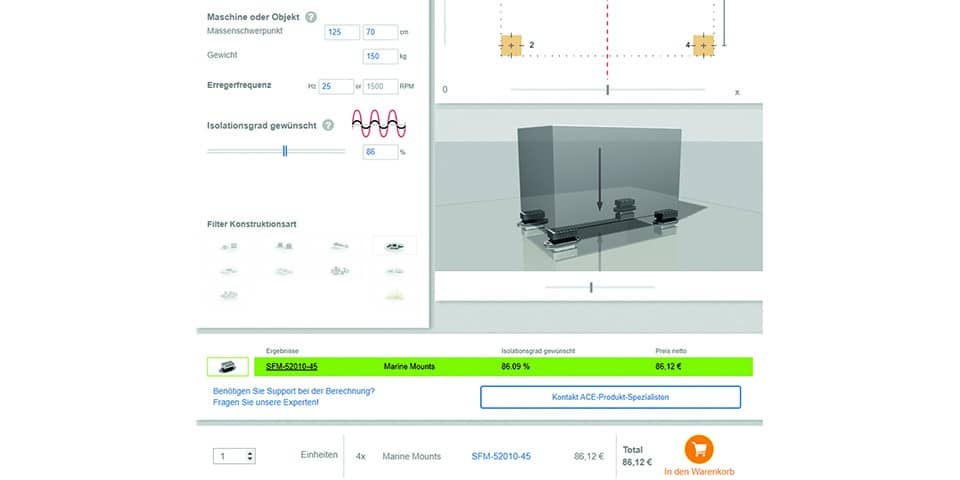Click the help icon beside Maschine oder Objekt
Screen dimensions: 960x480
(311, 17)
